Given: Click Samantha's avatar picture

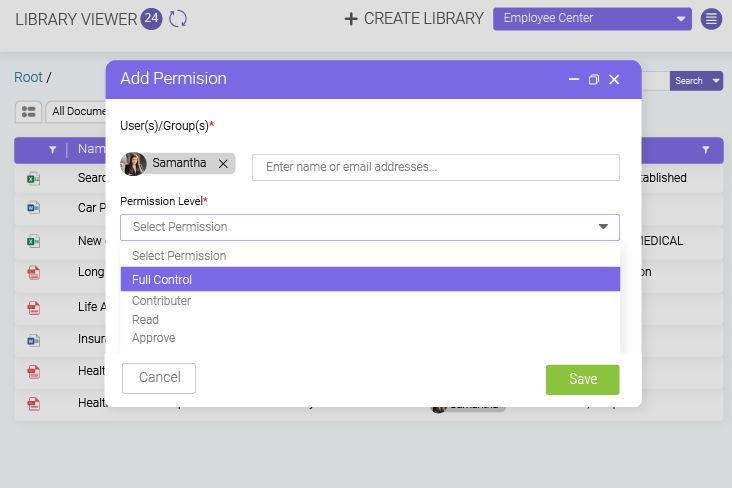Looking at the screenshot, I should click(x=134, y=164).
